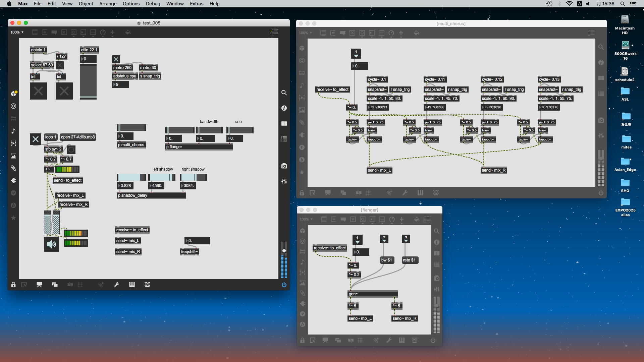Click the paint bucket format icon in test_005
The height and width of the screenshot is (362, 644).
128,32
